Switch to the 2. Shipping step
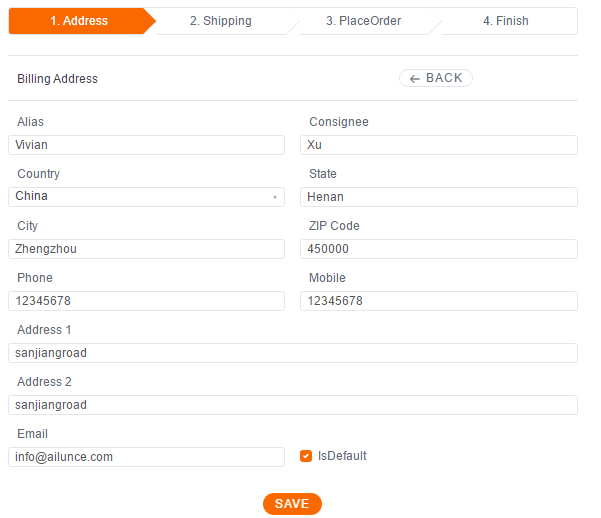Viewport: 601px width, 518px height. pos(221,21)
